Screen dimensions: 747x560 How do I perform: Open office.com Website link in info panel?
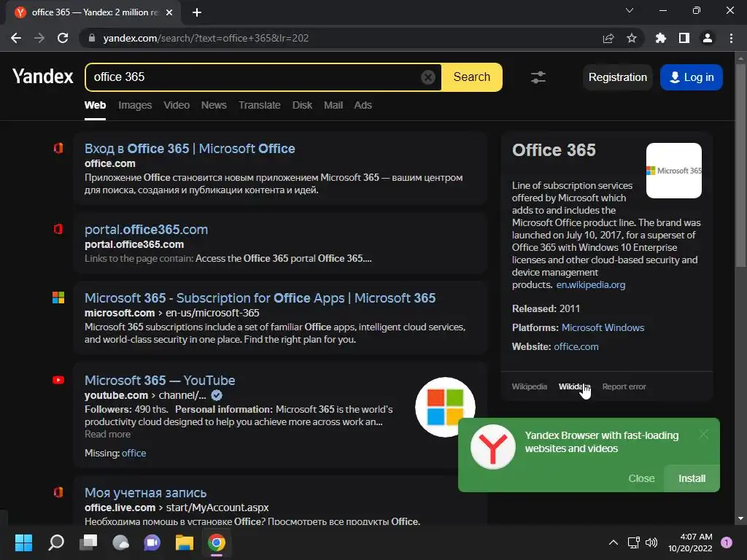click(576, 346)
